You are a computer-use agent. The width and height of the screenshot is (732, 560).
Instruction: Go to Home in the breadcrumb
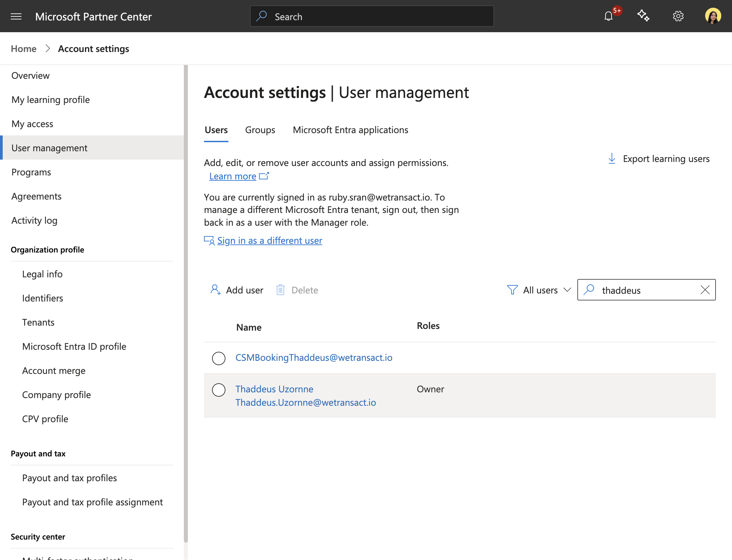pyautogui.click(x=23, y=49)
